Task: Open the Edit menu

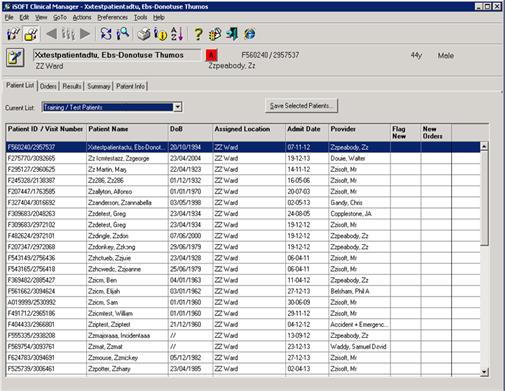Action: point(24,17)
